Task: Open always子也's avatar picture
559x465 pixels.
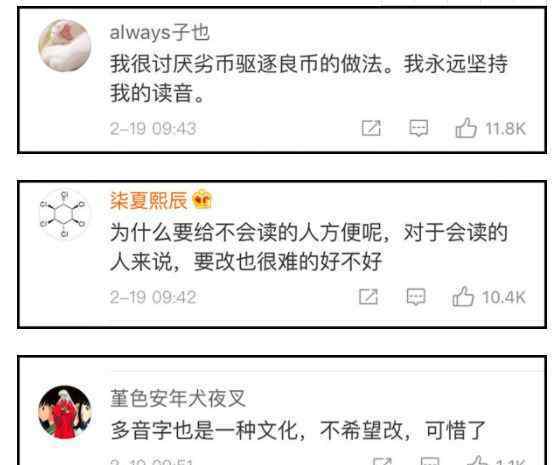Action: click(65, 45)
